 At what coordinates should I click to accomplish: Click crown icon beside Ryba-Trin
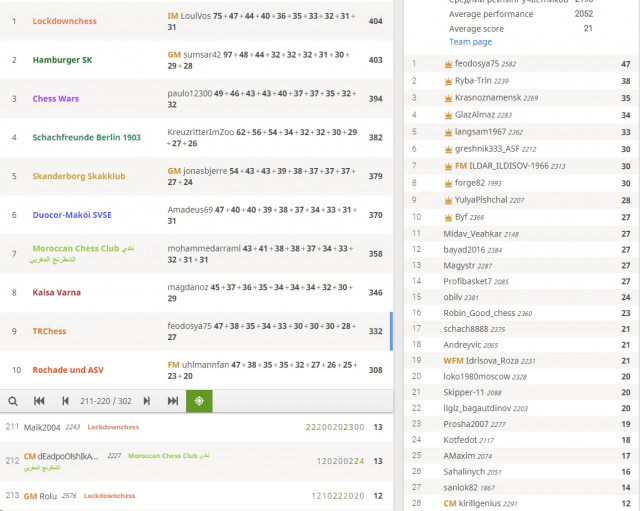click(448, 81)
